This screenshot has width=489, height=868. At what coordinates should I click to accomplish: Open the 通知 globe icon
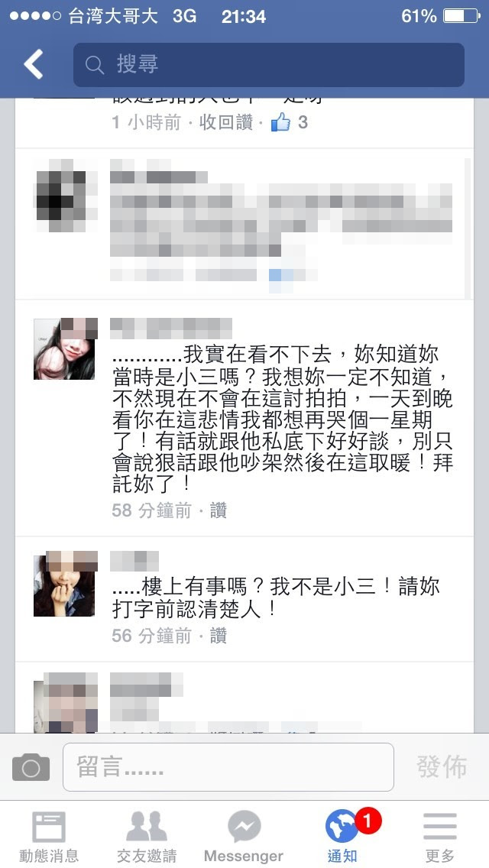[342, 827]
